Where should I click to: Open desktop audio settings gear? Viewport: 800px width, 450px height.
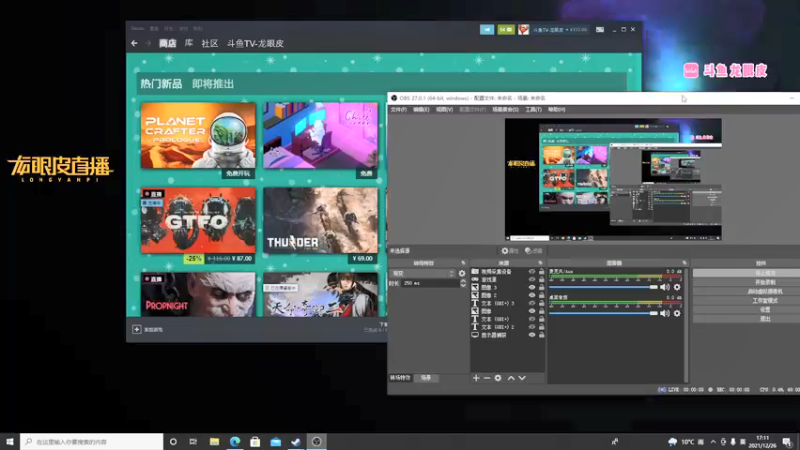click(x=677, y=313)
